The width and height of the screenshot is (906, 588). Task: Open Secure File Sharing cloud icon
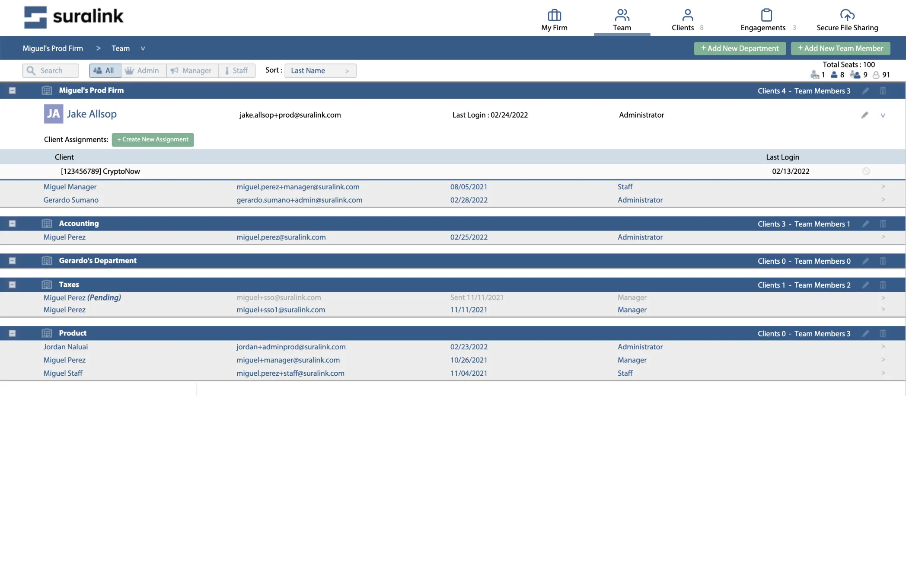[x=847, y=15]
